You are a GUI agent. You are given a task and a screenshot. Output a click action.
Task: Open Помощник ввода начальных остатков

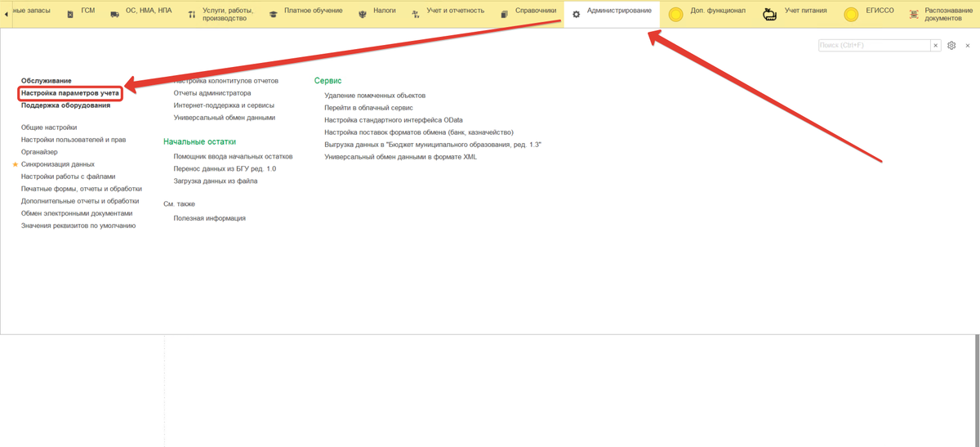point(233,156)
